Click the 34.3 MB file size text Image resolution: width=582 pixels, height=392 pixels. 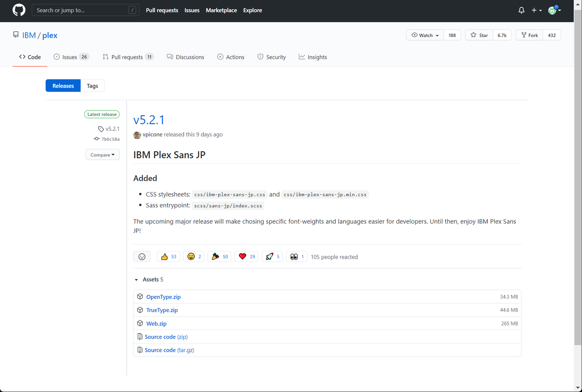click(x=509, y=297)
